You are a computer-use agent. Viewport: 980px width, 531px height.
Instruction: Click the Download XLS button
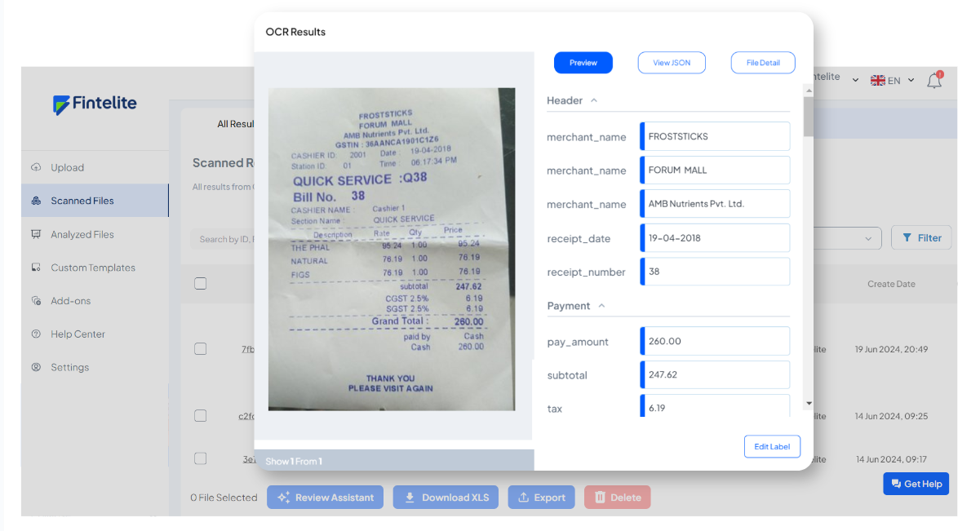point(446,498)
